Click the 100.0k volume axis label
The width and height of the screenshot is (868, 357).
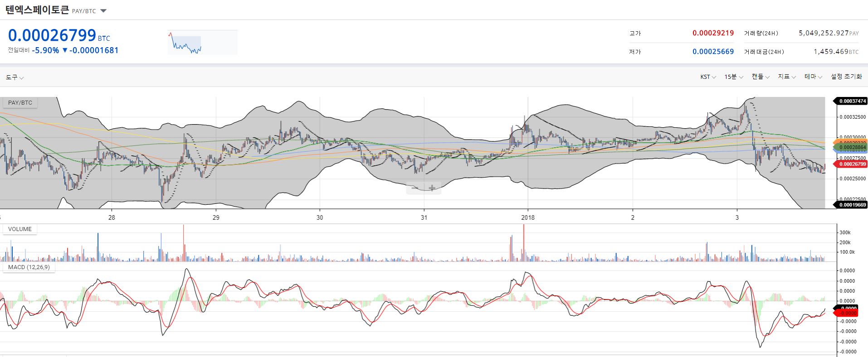[x=847, y=252]
